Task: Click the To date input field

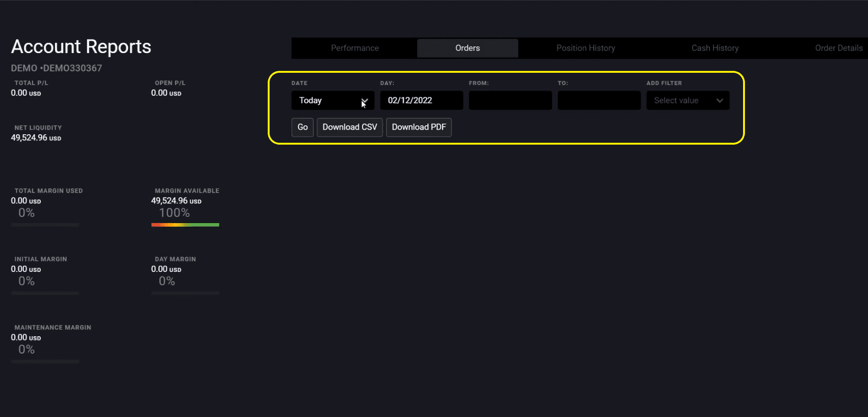Action: coord(599,100)
